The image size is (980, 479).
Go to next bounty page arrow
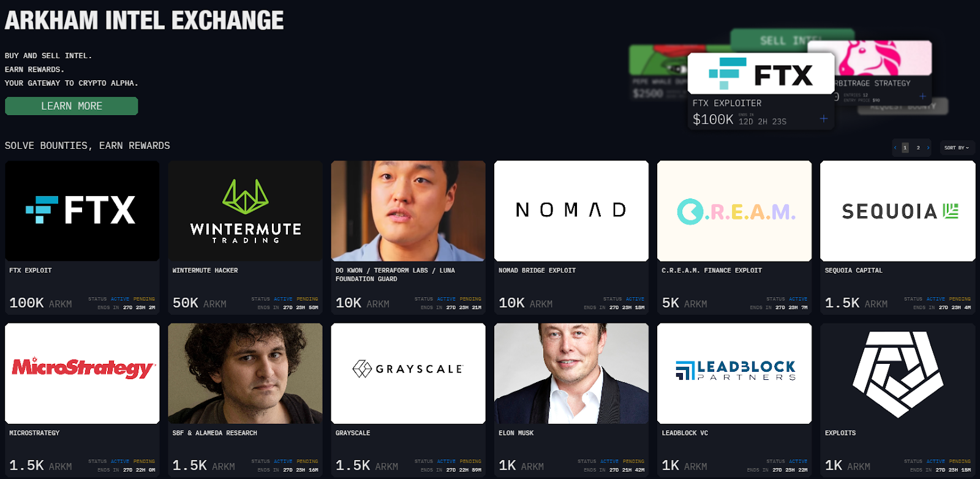928,148
